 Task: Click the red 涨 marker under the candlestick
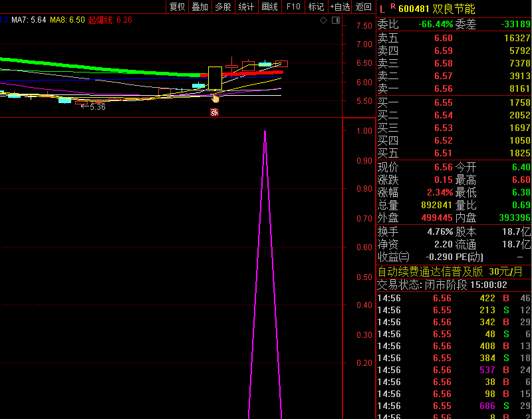coord(214,112)
